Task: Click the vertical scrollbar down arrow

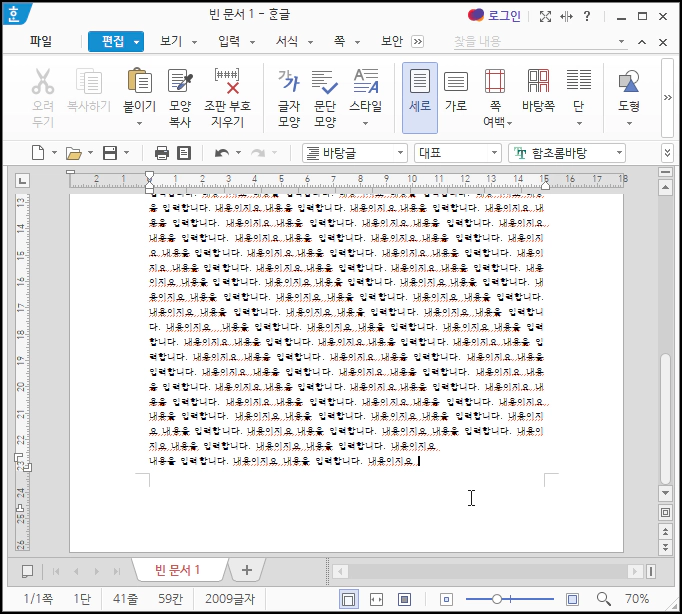Action: (665, 493)
